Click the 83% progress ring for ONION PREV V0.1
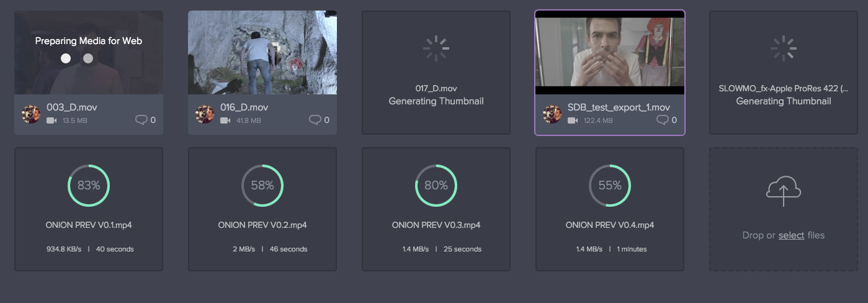The width and height of the screenshot is (868, 303). point(89,185)
